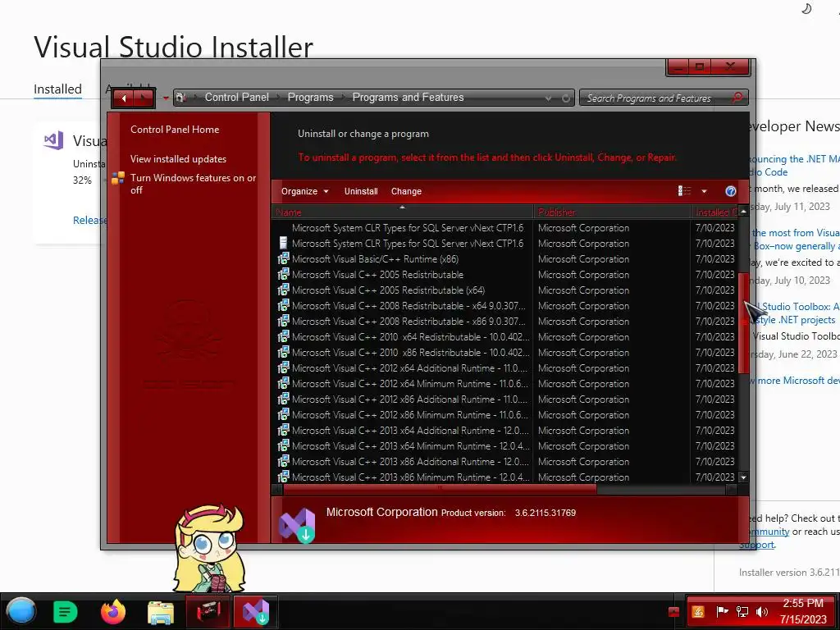Open File Explorer from the taskbar
Image resolution: width=840 pixels, height=630 pixels.
click(161, 612)
